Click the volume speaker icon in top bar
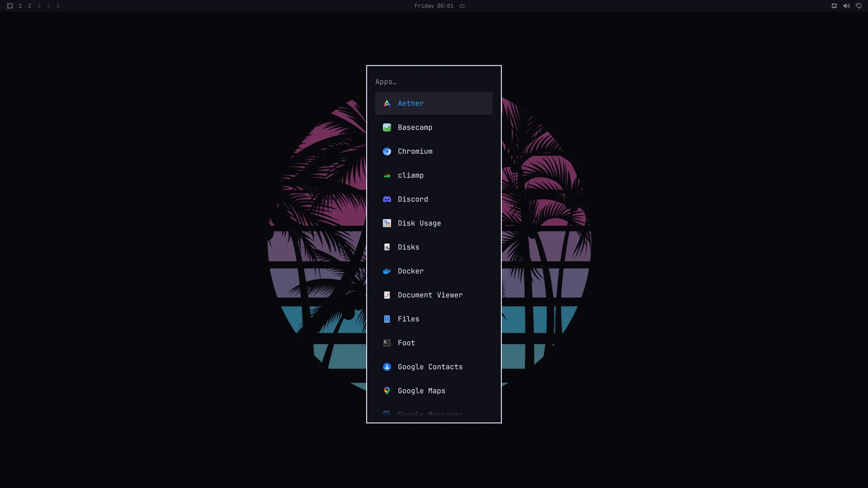The width and height of the screenshot is (868, 488). (x=846, y=6)
